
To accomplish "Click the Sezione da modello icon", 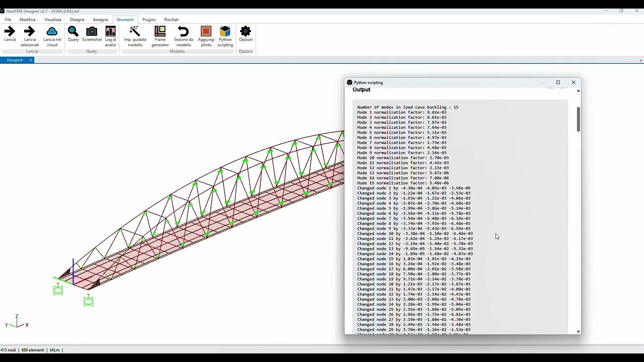I will [x=184, y=37].
